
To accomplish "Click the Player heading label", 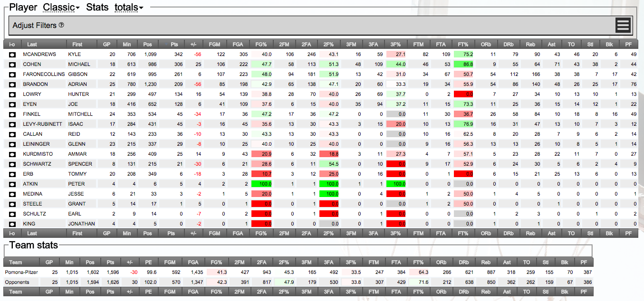I will tap(24, 7).
